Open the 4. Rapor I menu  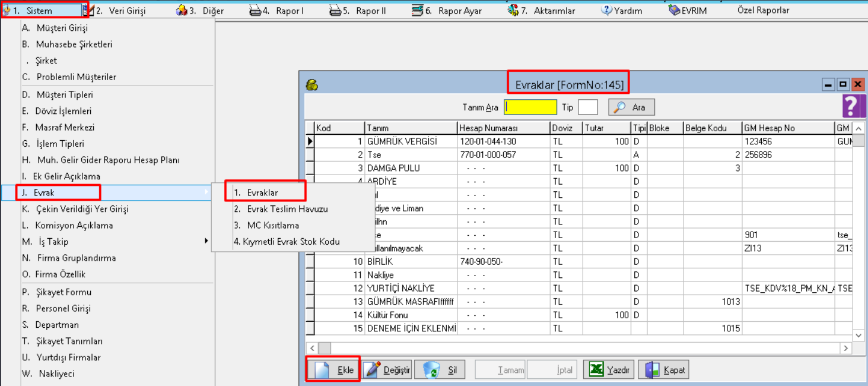point(276,11)
